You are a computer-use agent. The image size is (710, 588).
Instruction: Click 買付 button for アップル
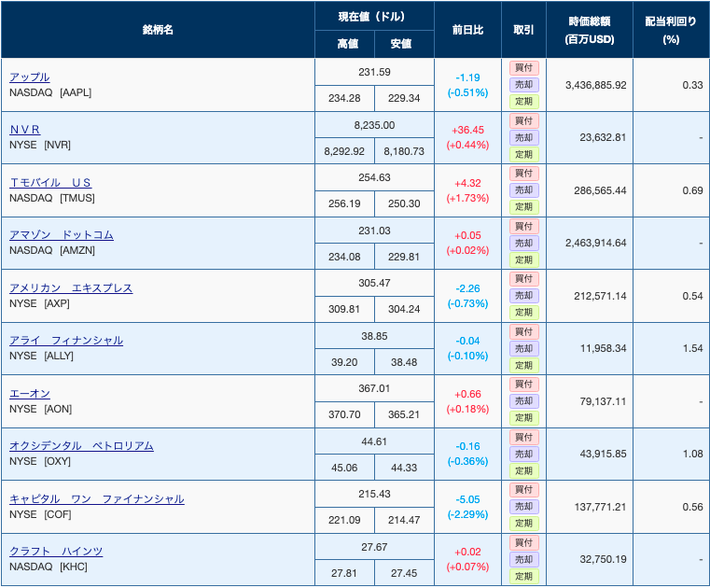pyautogui.click(x=524, y=68)
